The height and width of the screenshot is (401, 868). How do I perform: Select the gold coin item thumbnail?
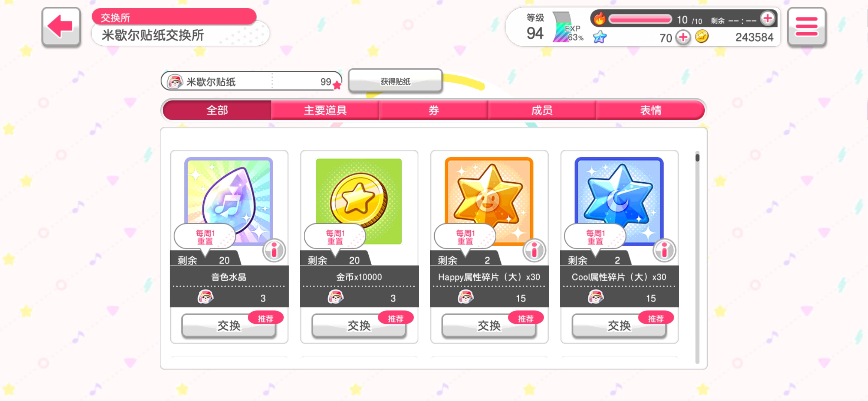[x=359, y=201]
